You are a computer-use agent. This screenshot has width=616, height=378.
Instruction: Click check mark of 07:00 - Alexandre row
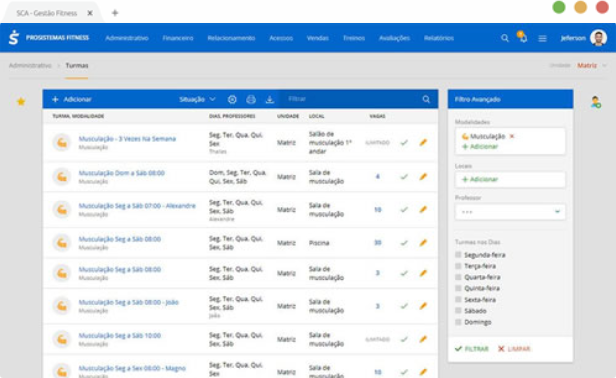404,210
